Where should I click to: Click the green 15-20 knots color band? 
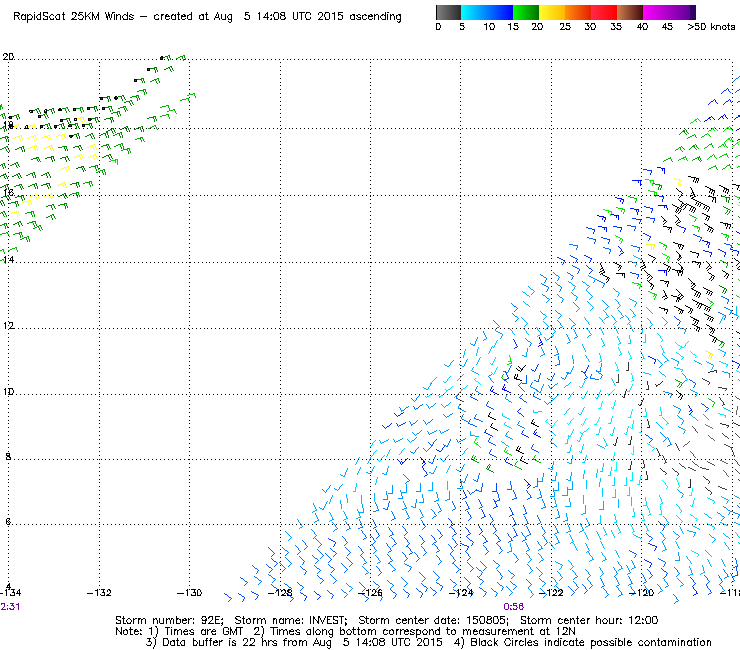(526, 12)
